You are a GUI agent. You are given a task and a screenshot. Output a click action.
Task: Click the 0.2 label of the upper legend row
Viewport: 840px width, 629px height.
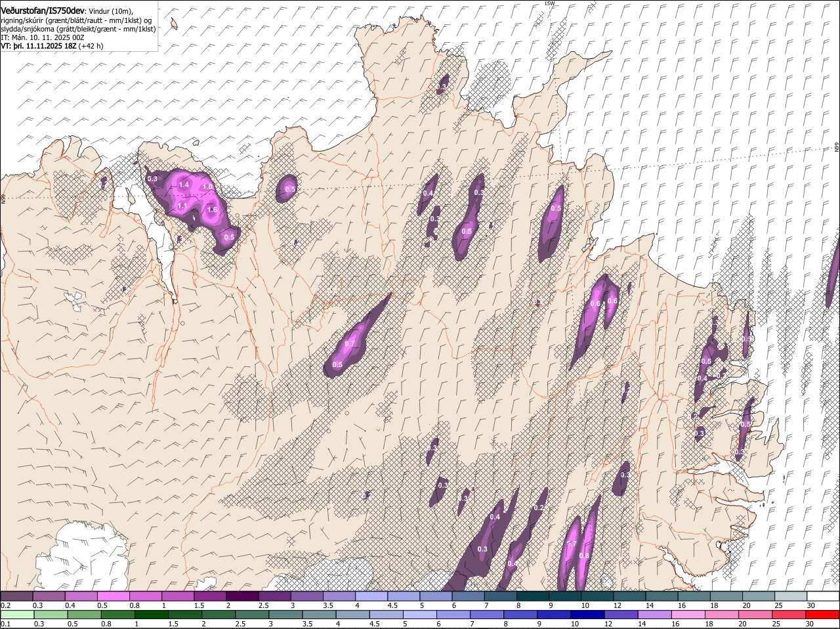tap(5, 605)
